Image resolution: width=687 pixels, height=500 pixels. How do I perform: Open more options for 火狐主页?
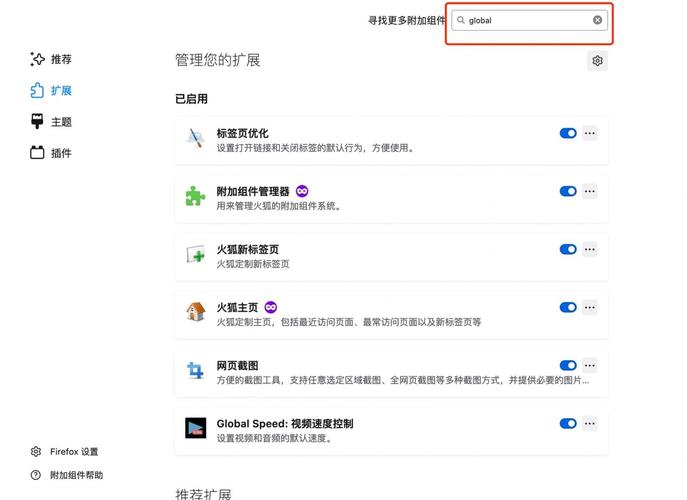click(x=590, y=308)
